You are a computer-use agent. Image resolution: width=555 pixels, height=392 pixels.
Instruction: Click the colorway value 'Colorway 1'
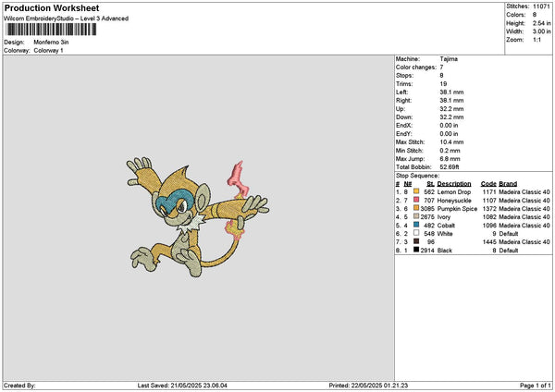point(48,51)
